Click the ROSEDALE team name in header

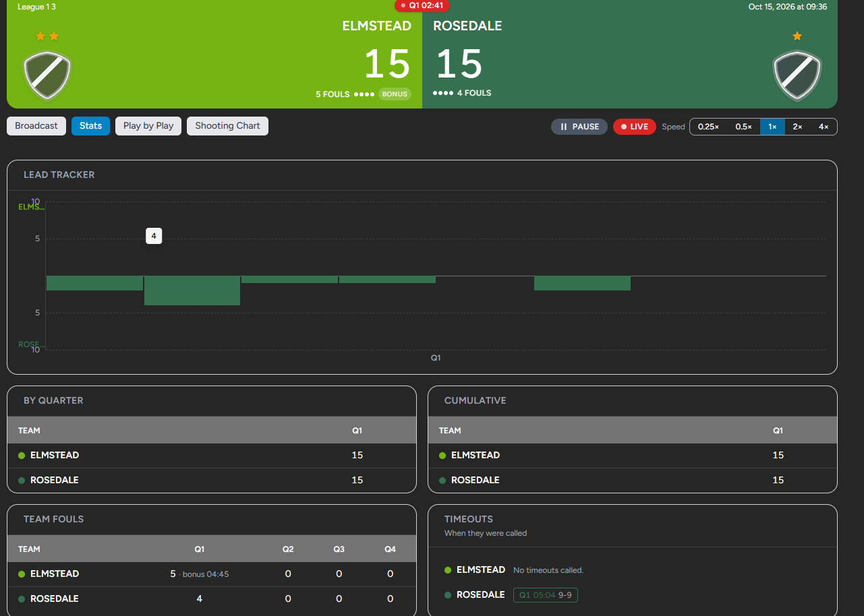467,26
